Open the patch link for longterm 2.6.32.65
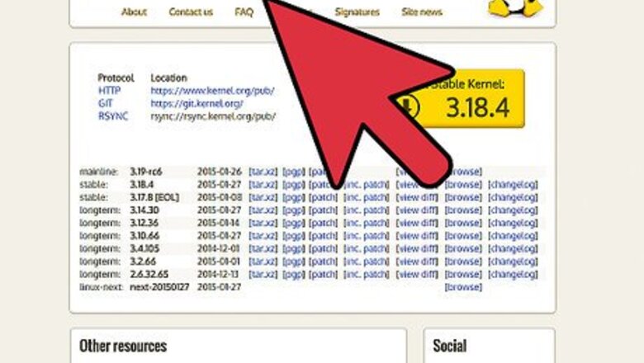This screenshot has width=644, height=363. [324, 274]
